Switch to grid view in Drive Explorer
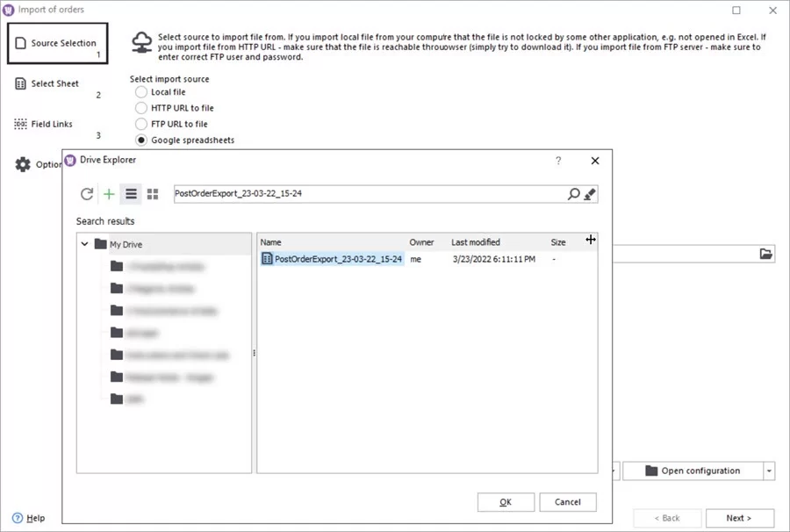Viewport: 790px width, 532px height. tap(152, 194)
